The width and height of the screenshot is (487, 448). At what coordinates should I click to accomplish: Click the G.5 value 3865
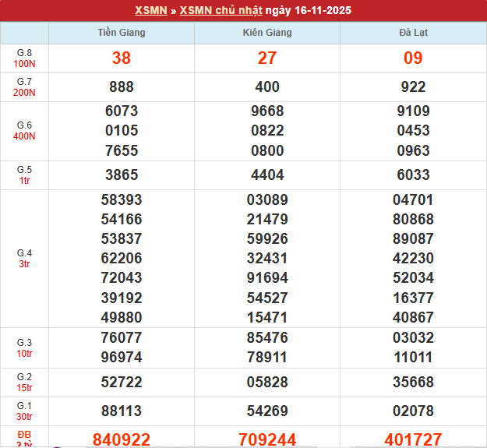tap(122, 175)
